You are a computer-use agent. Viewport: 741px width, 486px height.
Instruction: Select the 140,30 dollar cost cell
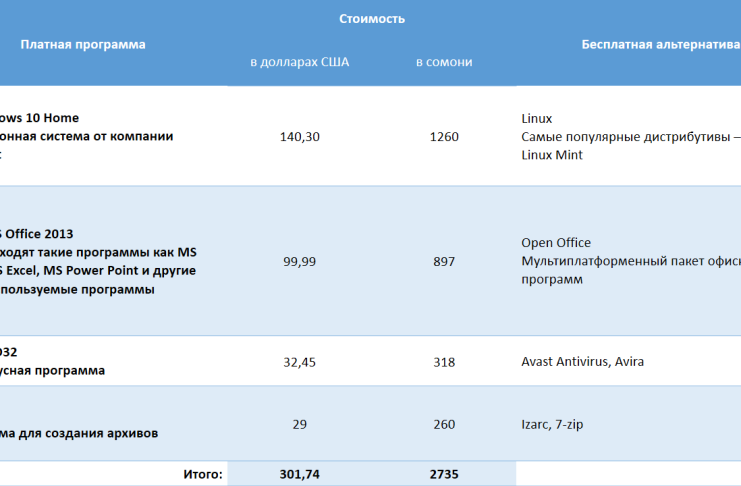(x=300, y=137)
